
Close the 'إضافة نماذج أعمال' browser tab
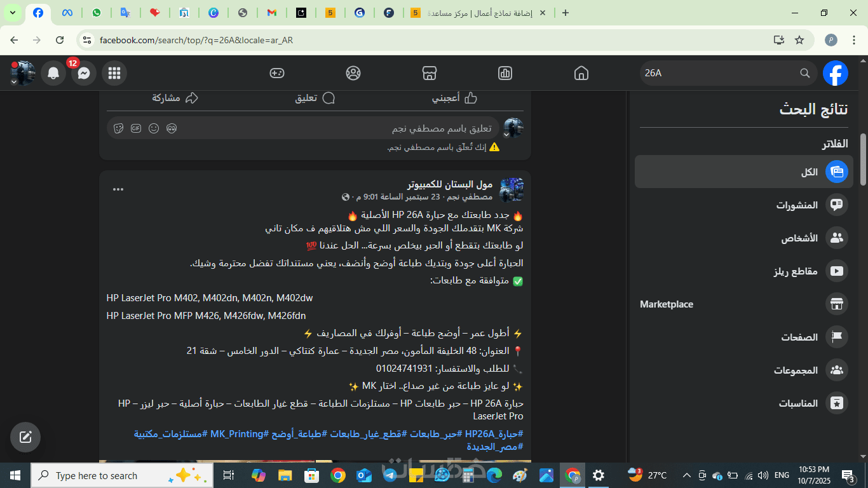pyautogui.click(x=543, y=13)
